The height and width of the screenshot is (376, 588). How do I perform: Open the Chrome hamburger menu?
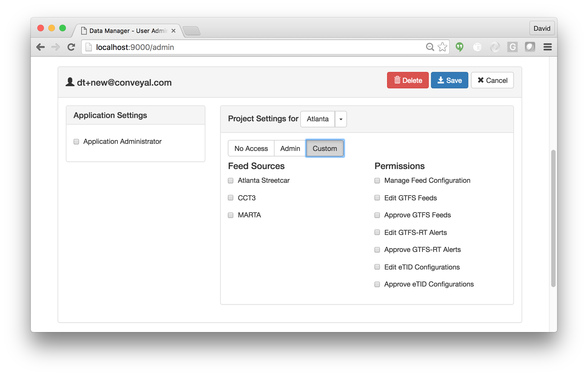pyautogui.click(x=547, y=47)
